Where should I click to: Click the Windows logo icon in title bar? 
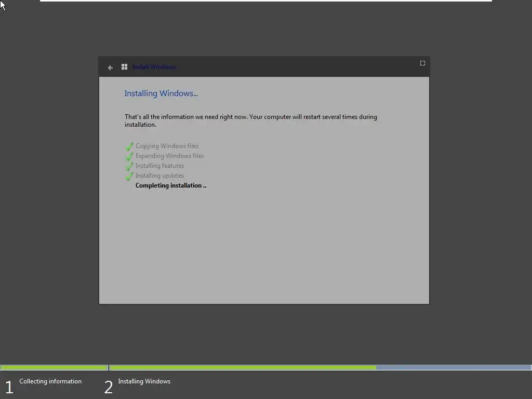(x=125, y=67)
